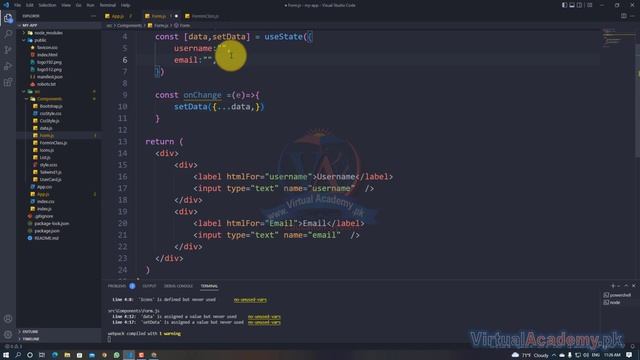Toggle secondary side bar layout icon
The height and width of the screenshot is (360, 640).
coord(580,5)
